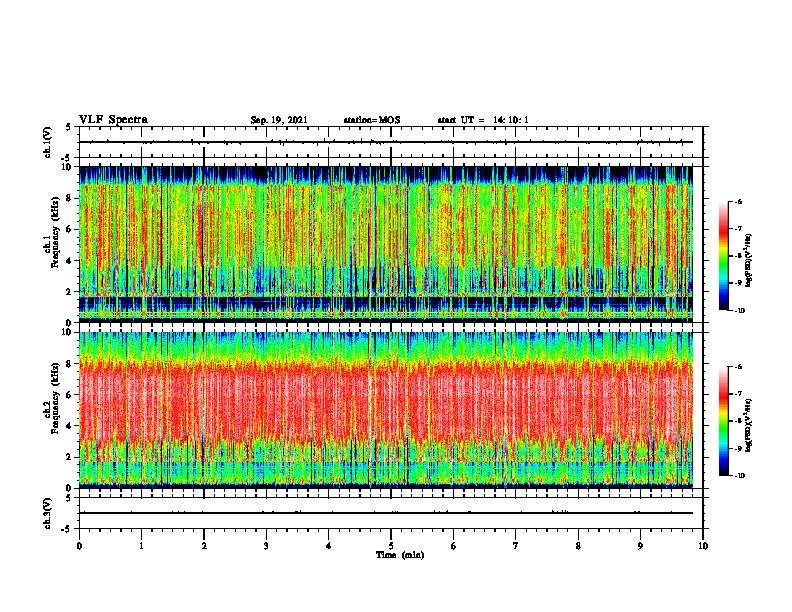
Task: Click time axis tick label "0"
Action: pyautogui.click(x=79, y=546)
